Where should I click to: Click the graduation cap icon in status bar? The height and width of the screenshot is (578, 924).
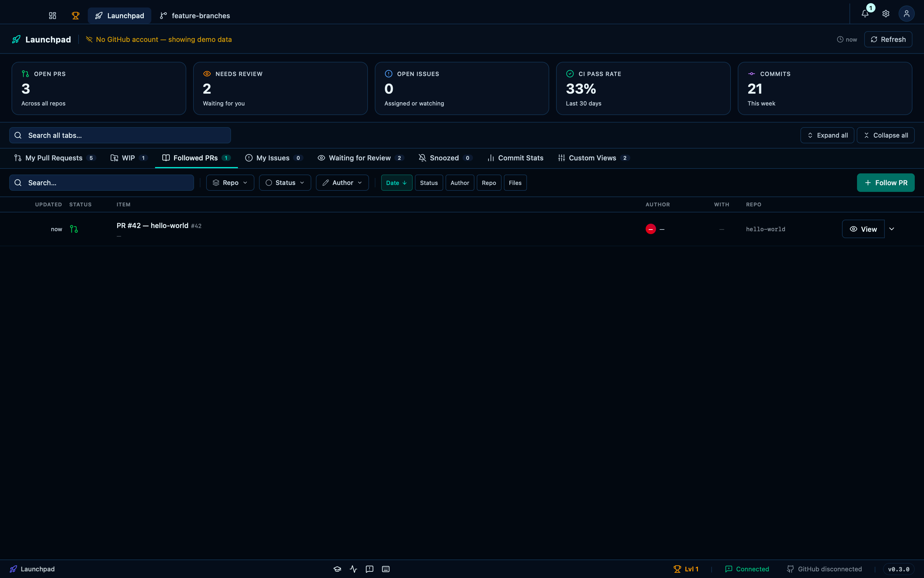[x=337, y=569]
